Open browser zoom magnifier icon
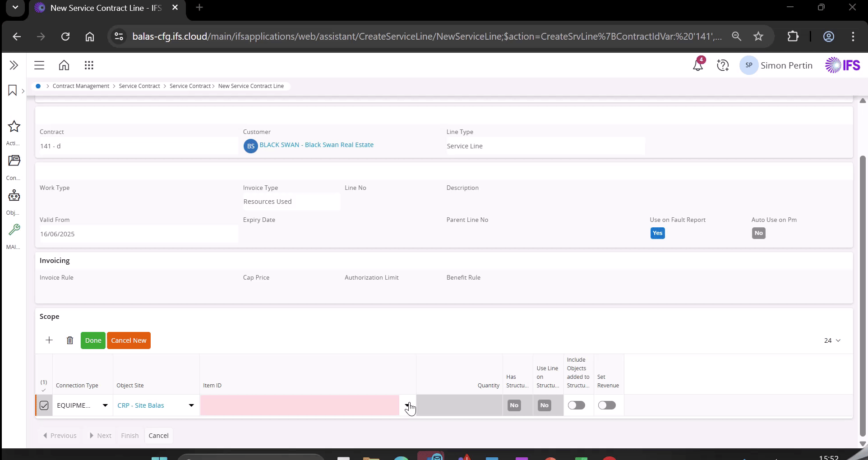This screenshot has width=868, height=460. tap(737, 37)
